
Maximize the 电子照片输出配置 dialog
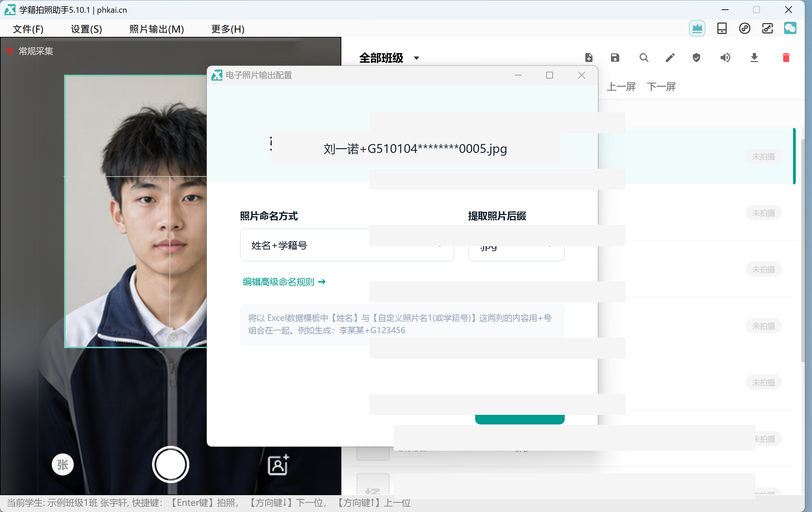[x=550, y=75]
